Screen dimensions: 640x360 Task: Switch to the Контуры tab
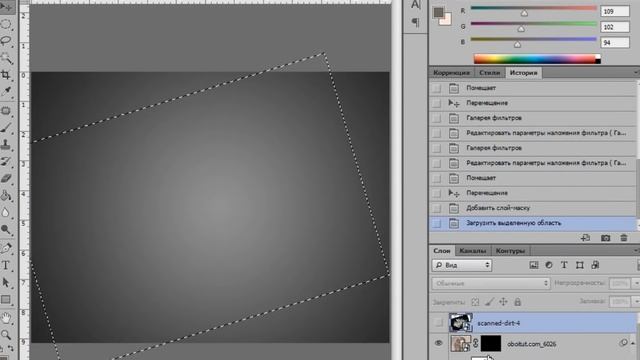coord(510,251)
